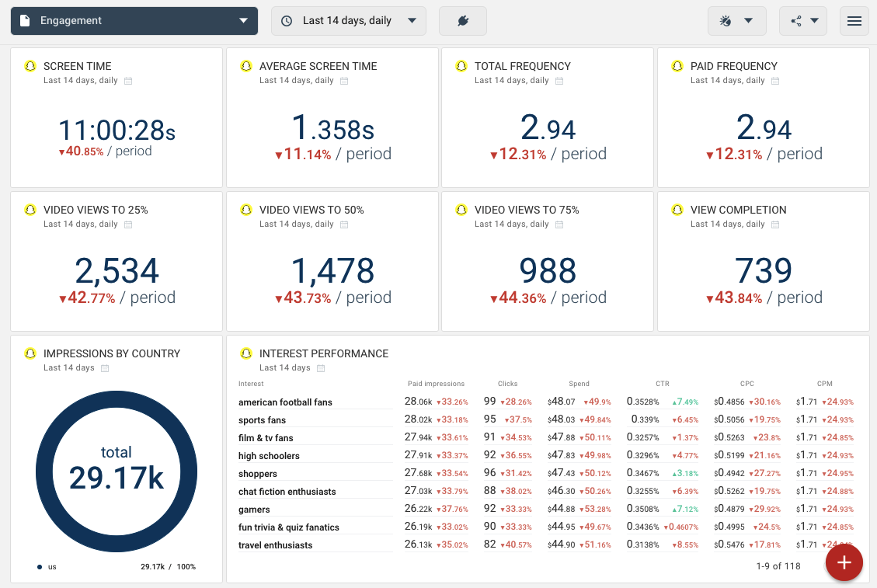Click the Snapchat icon on Impressions by Country widget
The image size is (877, 588).
click(x=30, y=353)
